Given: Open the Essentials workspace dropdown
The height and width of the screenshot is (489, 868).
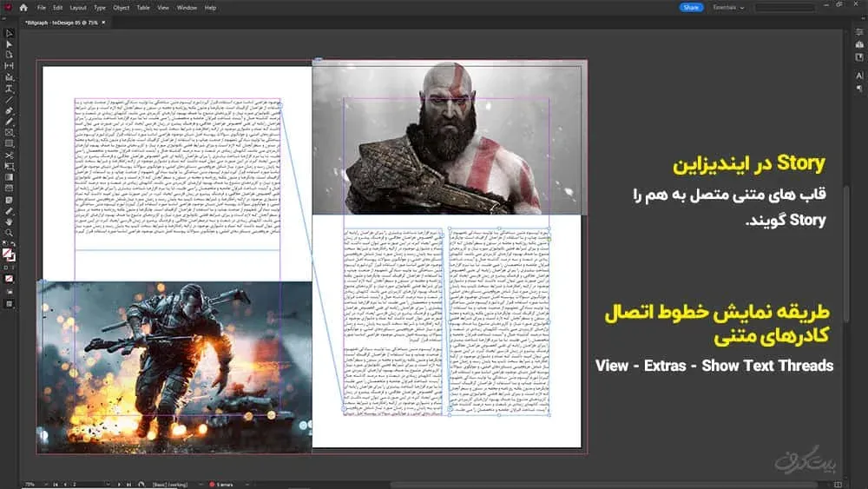Looking at the screenshot, I should [x=728, y=8].
